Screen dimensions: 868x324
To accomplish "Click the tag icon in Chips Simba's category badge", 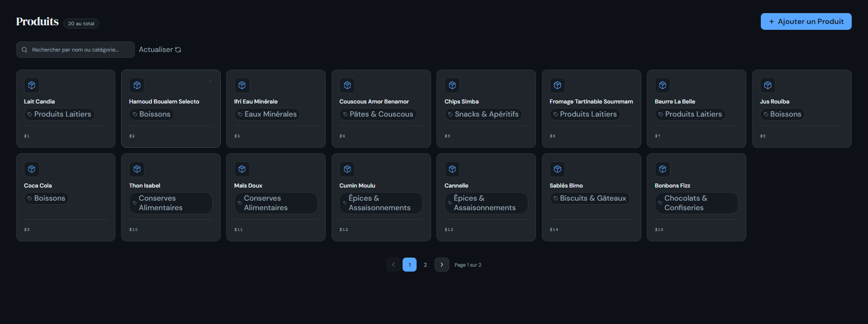I will (x=451, y=114).
